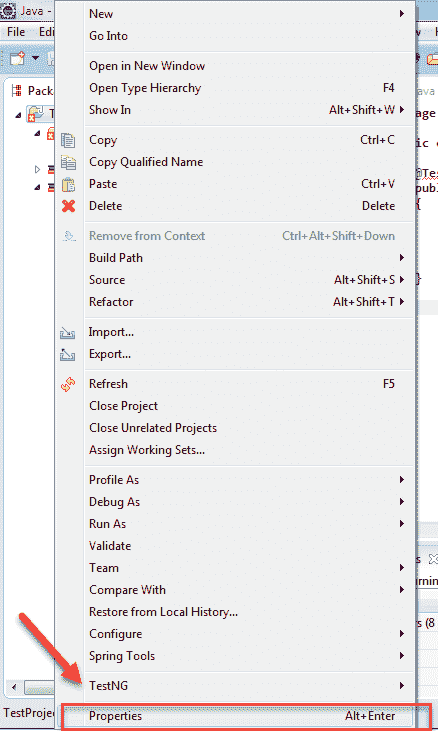Select Restore from Local History

(x=163, y=612)
